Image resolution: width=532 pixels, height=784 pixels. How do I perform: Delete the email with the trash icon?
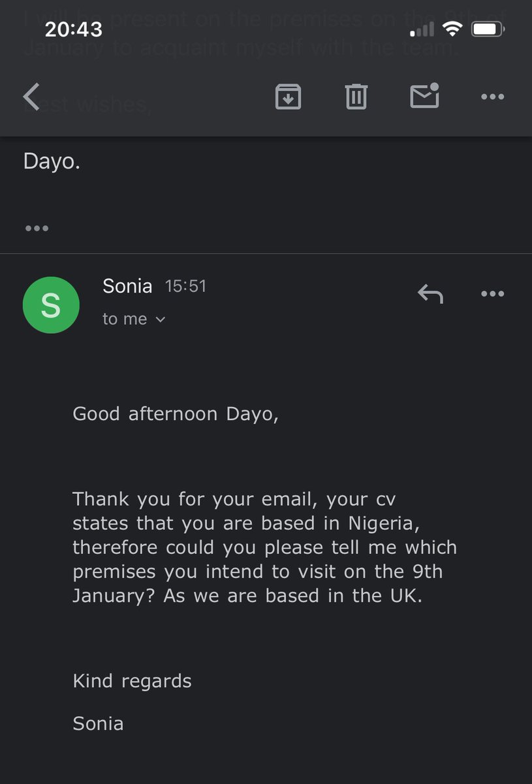pyautogui.click(x=356, y=97)
